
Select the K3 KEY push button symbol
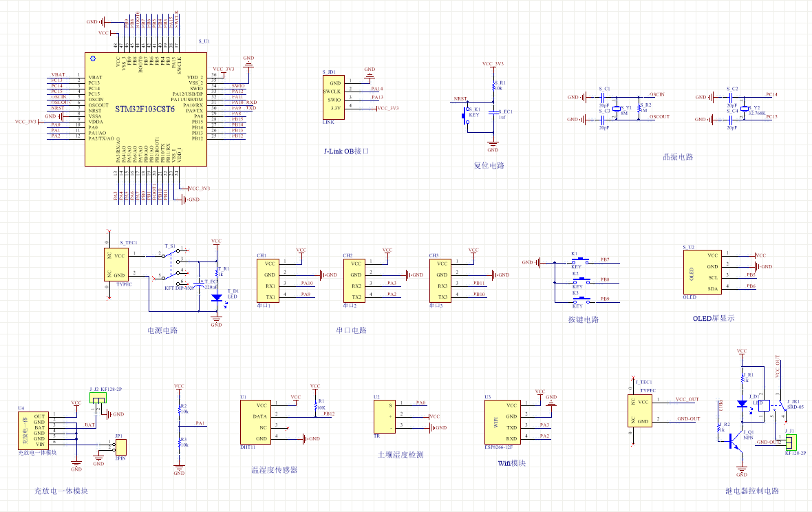[577, 300]
